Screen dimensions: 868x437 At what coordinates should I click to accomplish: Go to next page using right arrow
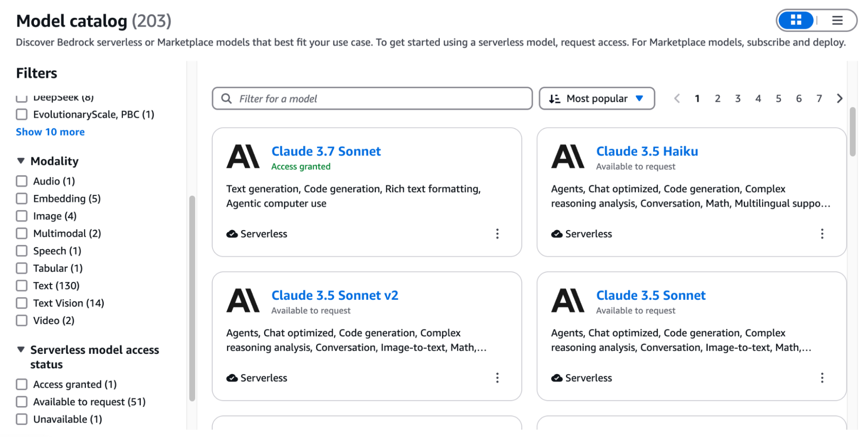839,98
